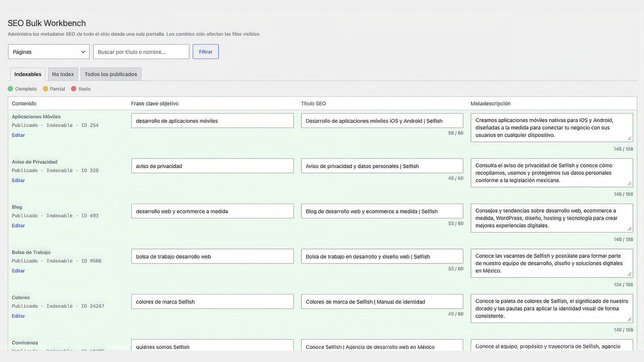Click the Aviso de Privacidad page title
The image size is (644, 362).
pos(35,162)
